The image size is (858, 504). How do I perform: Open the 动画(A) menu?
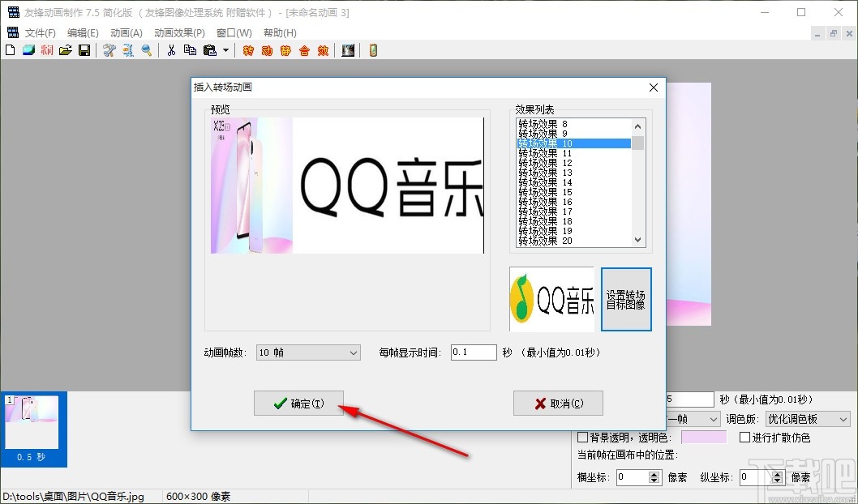point(127,32)
